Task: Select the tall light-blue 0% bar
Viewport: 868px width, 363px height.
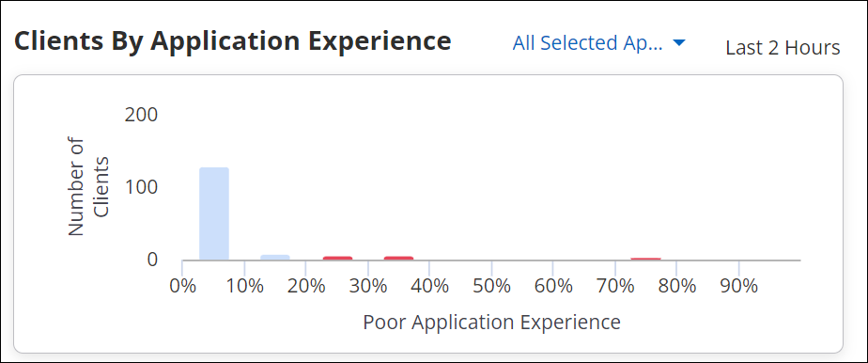Action: [214, 213]
